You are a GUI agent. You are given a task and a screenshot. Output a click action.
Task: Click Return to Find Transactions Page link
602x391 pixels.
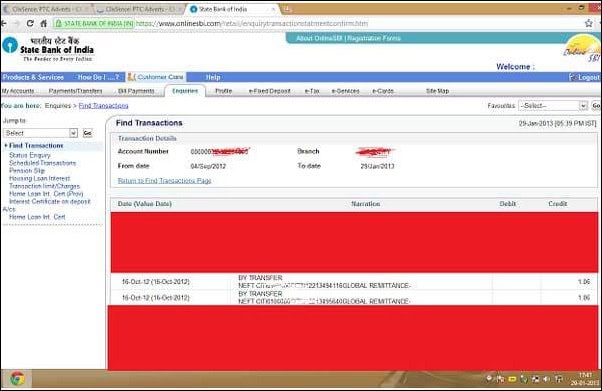click(164, 181)
